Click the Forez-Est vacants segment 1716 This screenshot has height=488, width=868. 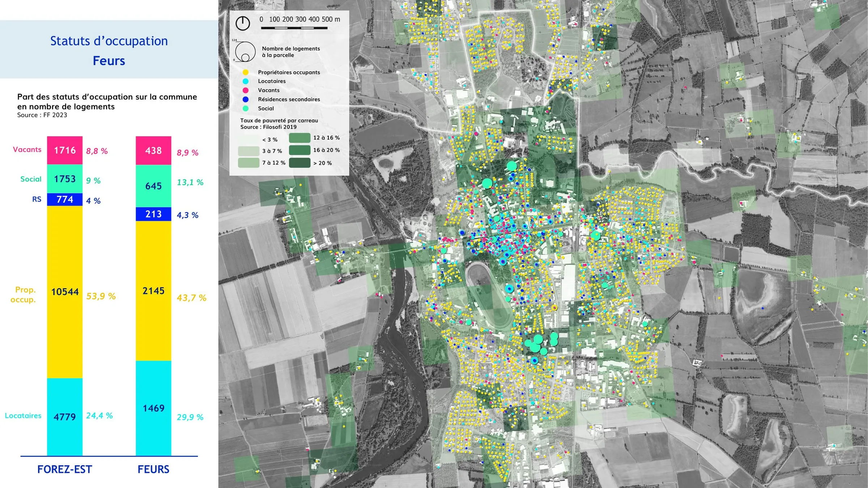coord(65,150)
